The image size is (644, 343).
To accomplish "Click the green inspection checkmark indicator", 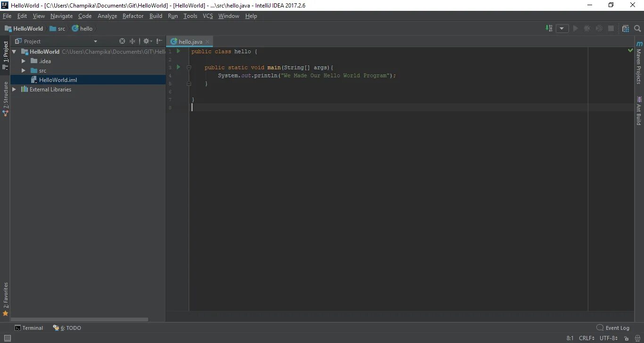I will click(630, 50).
